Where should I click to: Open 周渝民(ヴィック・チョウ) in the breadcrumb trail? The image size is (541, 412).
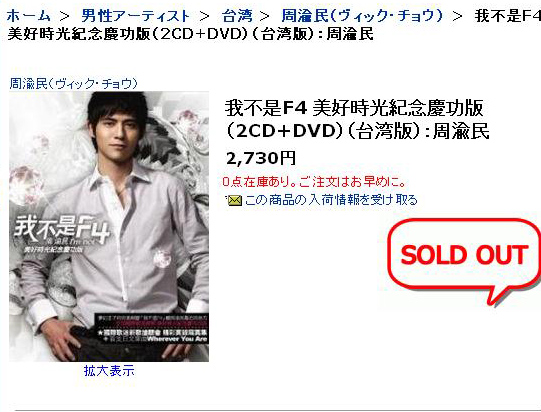[362, 16]
